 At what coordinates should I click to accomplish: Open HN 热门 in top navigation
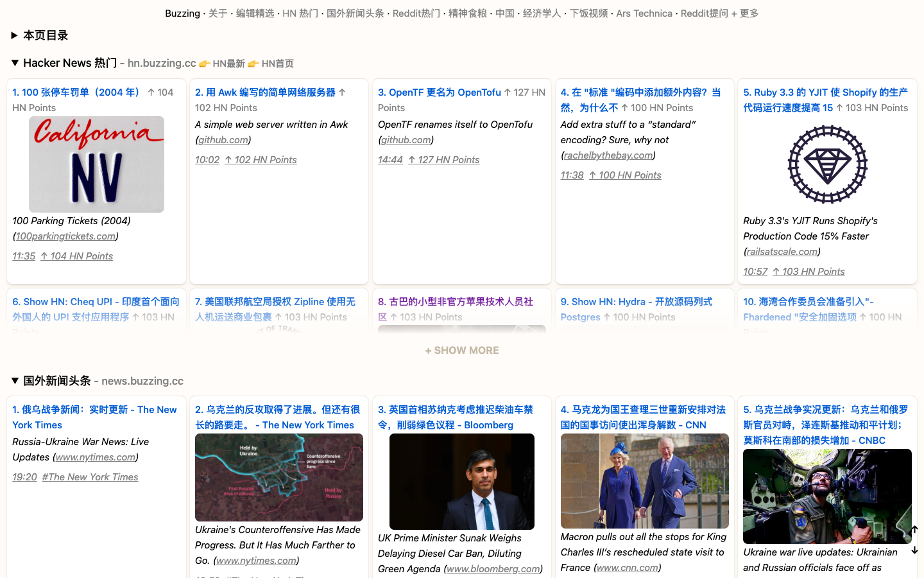click(300, 13)
